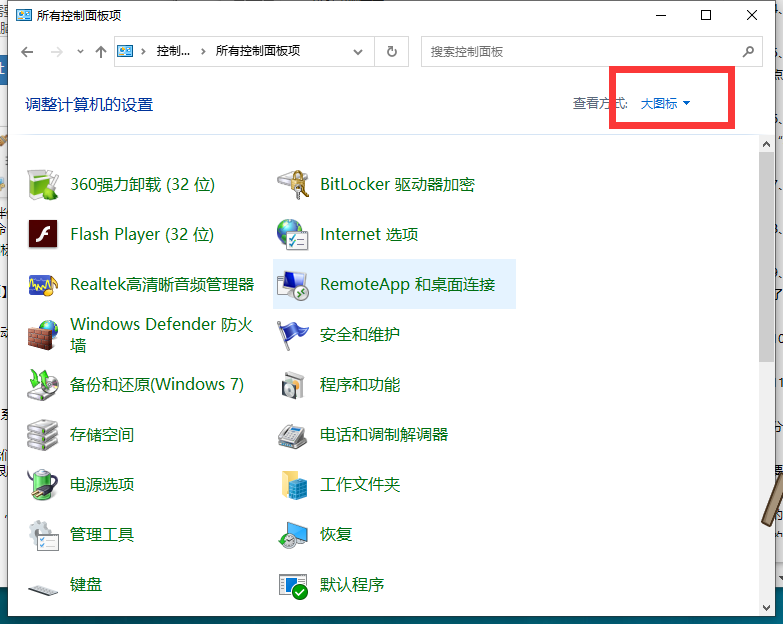Open the RemoteApp 和桌面连接 link
The height and width of the screenshot is (624, 783).
pos(407,285)
